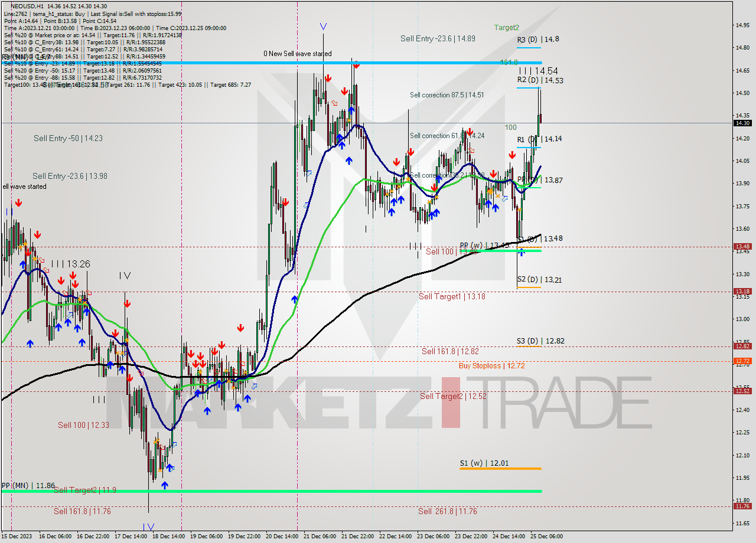
Task: Click the '23 Dec 06:00' time axis label
Action: coord(432,537)
